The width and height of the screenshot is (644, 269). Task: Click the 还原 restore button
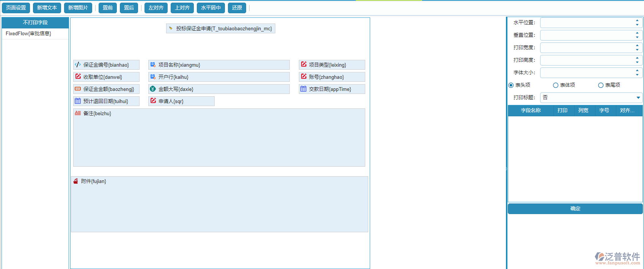pos(237,8)
